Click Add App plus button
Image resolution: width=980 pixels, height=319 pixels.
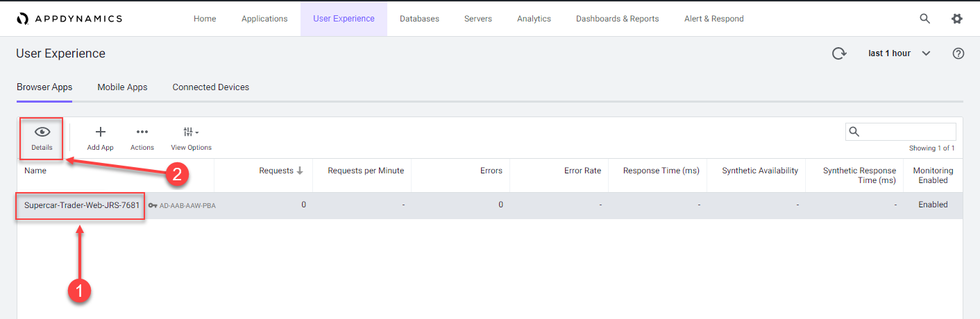(100, 138)
